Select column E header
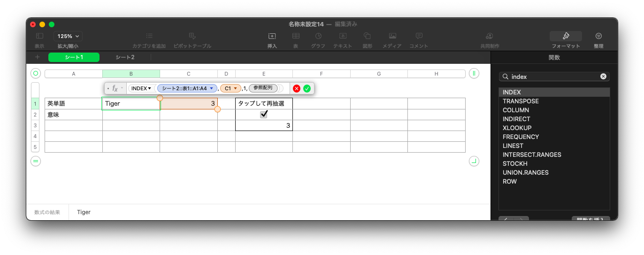 [x=264, y=74]
